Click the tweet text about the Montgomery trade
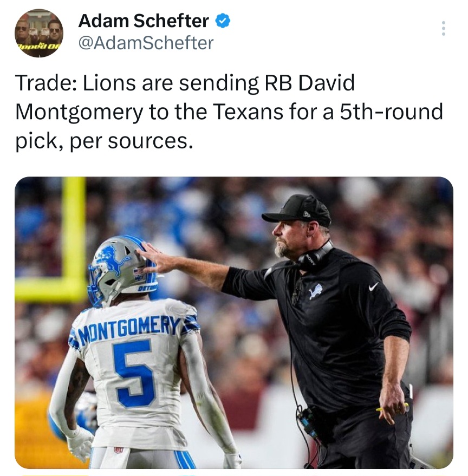 pos(229,112)
